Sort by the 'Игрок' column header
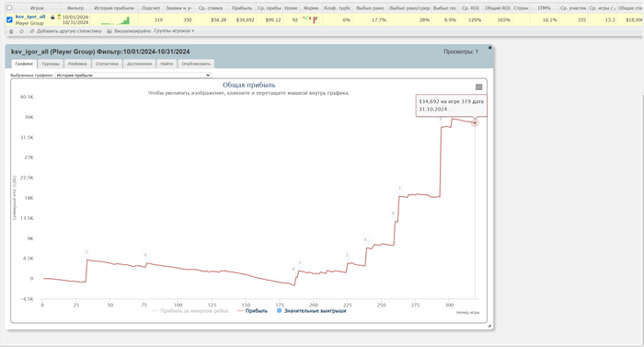 tap(37, 7)
